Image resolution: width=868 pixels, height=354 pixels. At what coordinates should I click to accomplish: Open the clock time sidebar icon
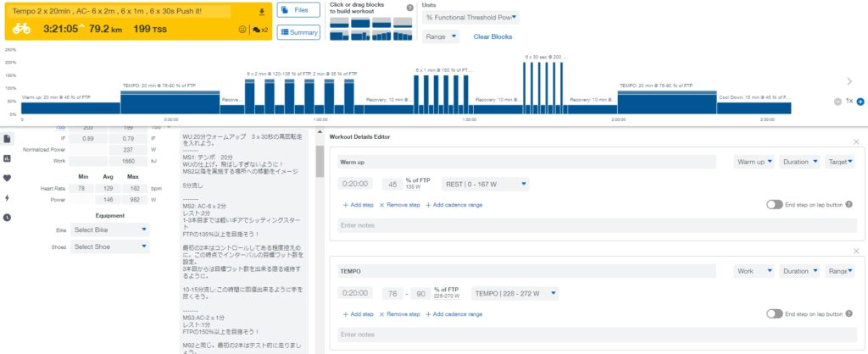click(x=8, y=217)
